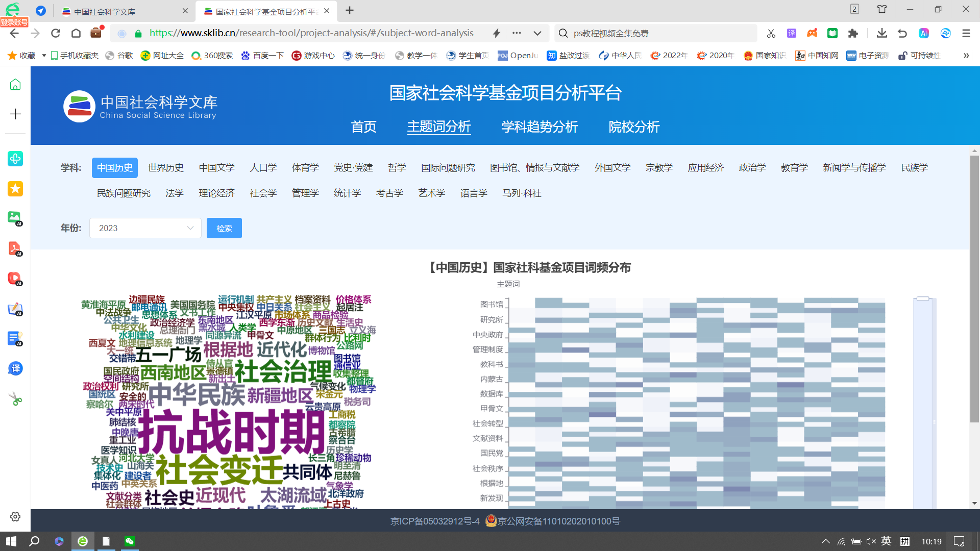Choose the 语言学 subject
This screenshot has height=551, width=980.
point(474,193)
